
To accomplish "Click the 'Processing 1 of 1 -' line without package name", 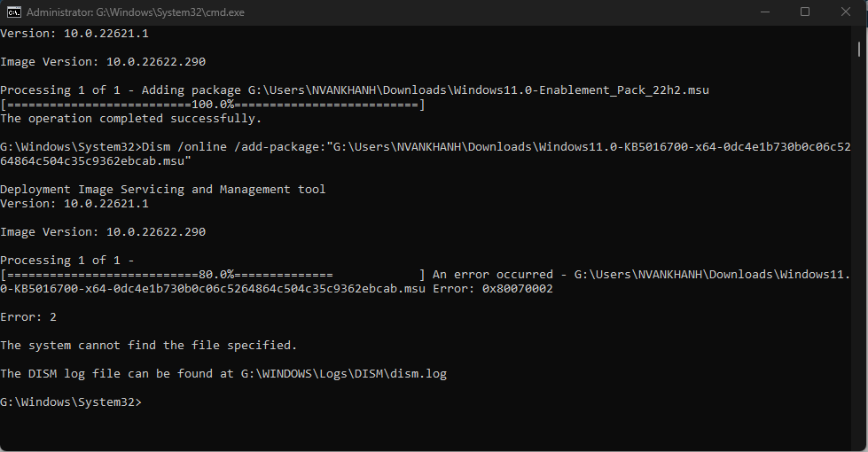I will [67, 260].
